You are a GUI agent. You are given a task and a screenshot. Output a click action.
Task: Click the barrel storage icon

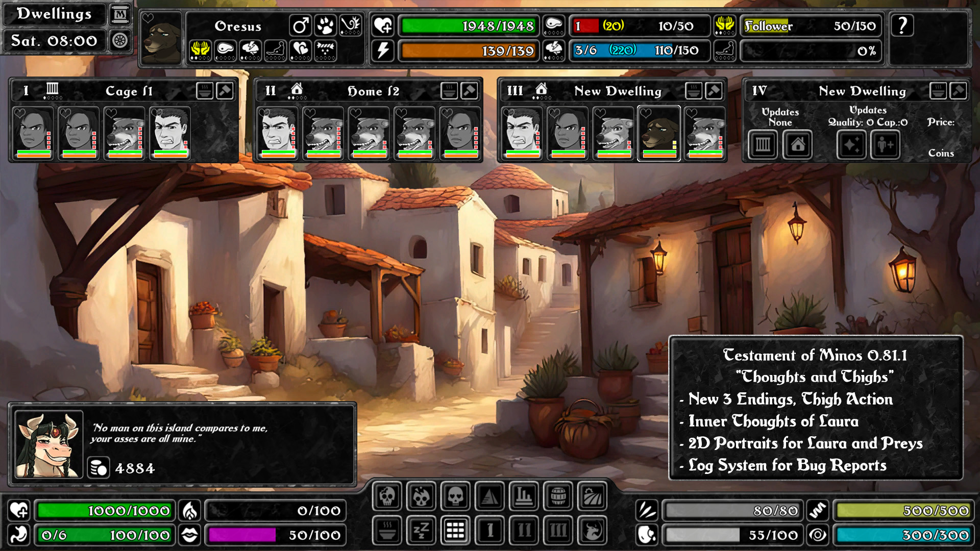coord(558,496)
